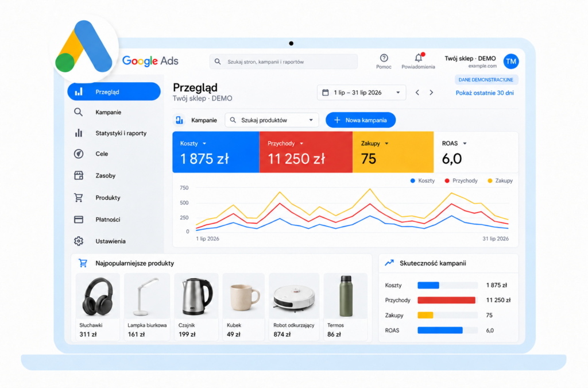Toggle the Zakupy legend series
Image resolution: width=588 pixels, height=388 pixels.
coord(500,180)
